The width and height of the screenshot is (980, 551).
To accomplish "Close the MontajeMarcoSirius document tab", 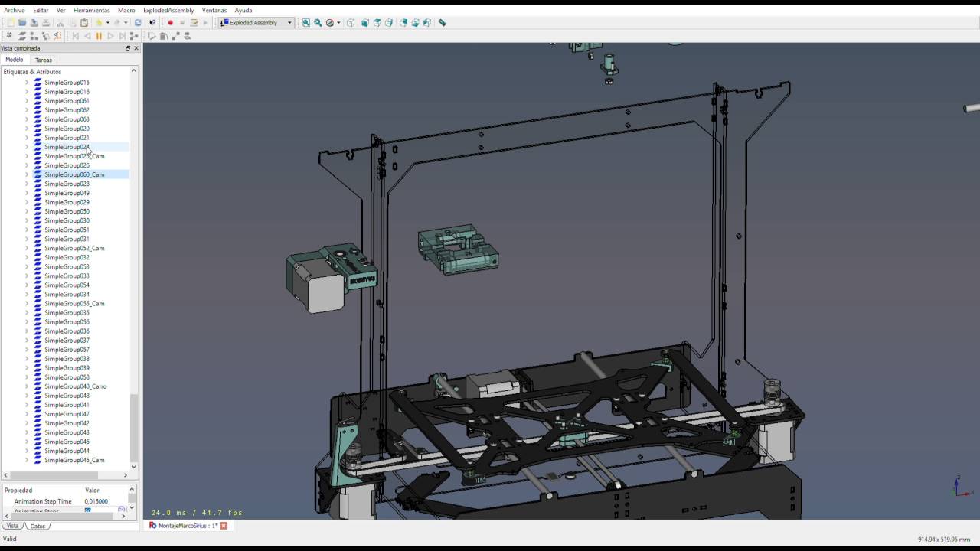I will tap(224, 526).
